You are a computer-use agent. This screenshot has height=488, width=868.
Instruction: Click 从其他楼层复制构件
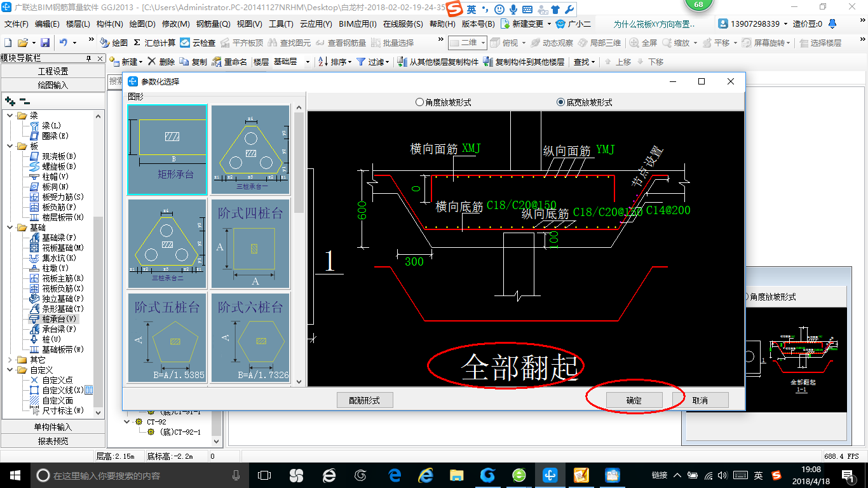[438, 62]
